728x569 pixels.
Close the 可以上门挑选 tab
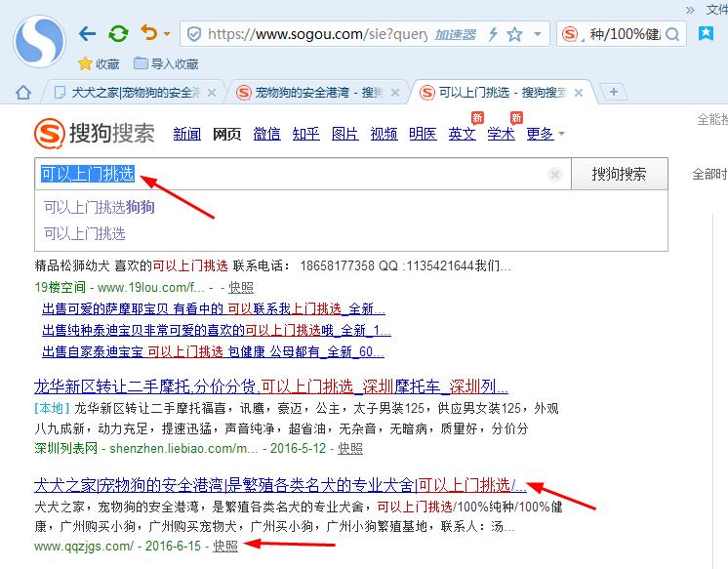579,93
